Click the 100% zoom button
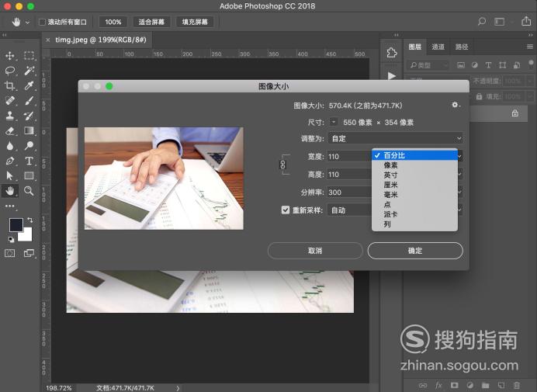The height and width of the screenshot is (392, 537). 113,22
